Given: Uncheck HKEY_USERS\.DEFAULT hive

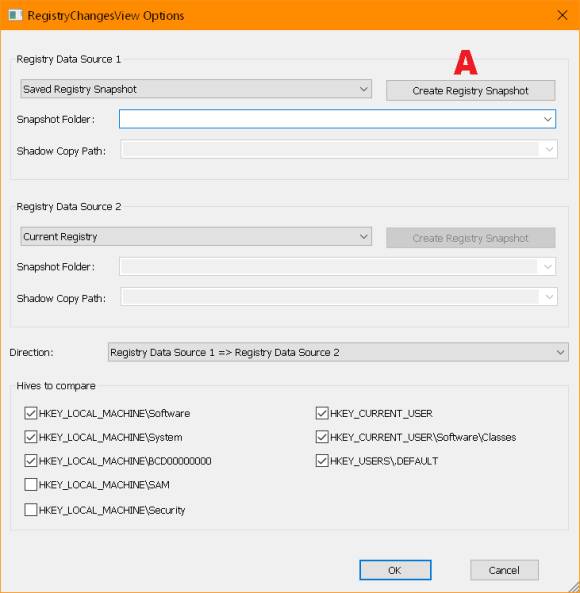Looking at the screenshot, I should point(322,461).
